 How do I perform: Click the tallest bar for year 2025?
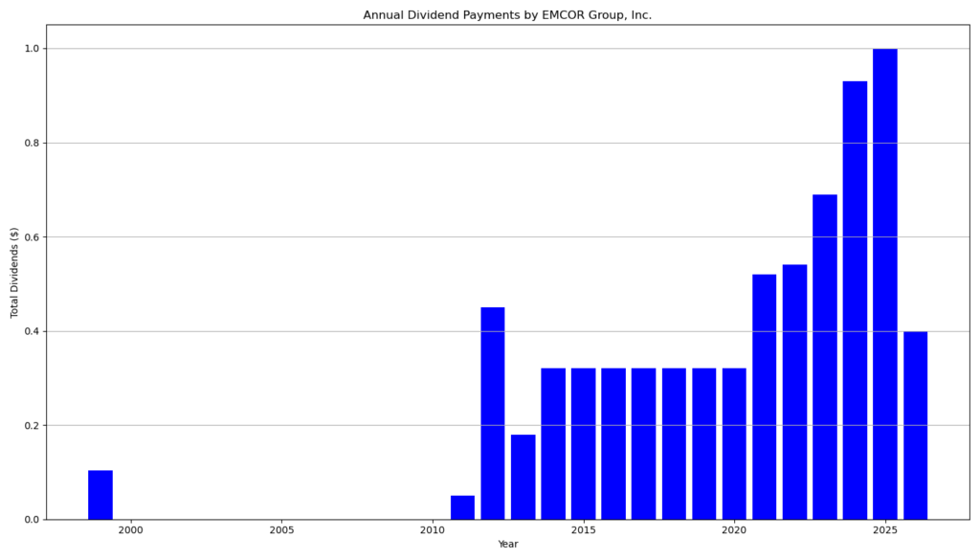(885, 283)
